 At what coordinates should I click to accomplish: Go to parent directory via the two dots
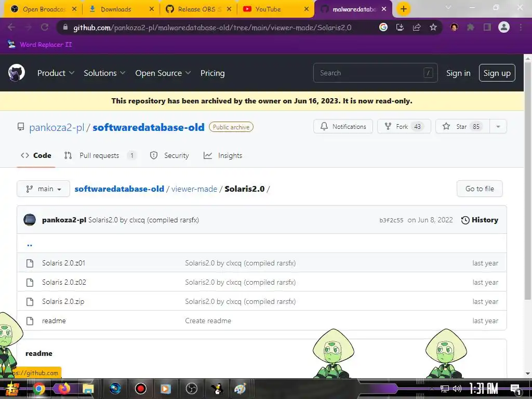click(x=30, y=244)
